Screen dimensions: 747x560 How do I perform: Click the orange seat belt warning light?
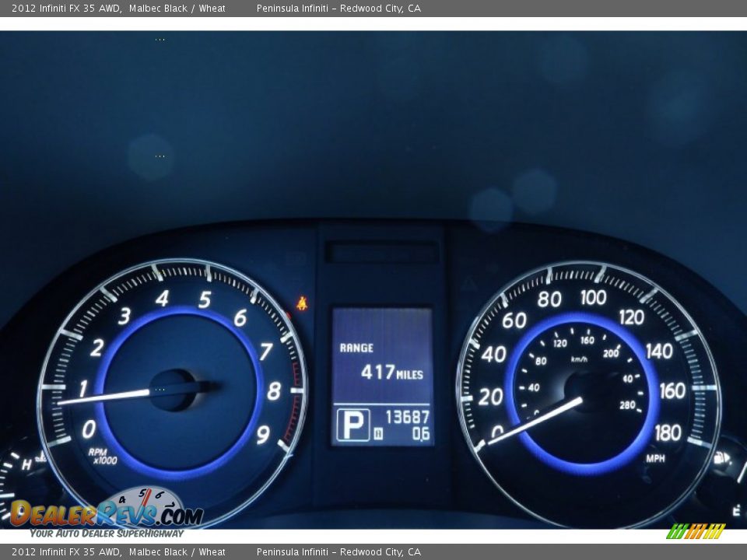302,303
